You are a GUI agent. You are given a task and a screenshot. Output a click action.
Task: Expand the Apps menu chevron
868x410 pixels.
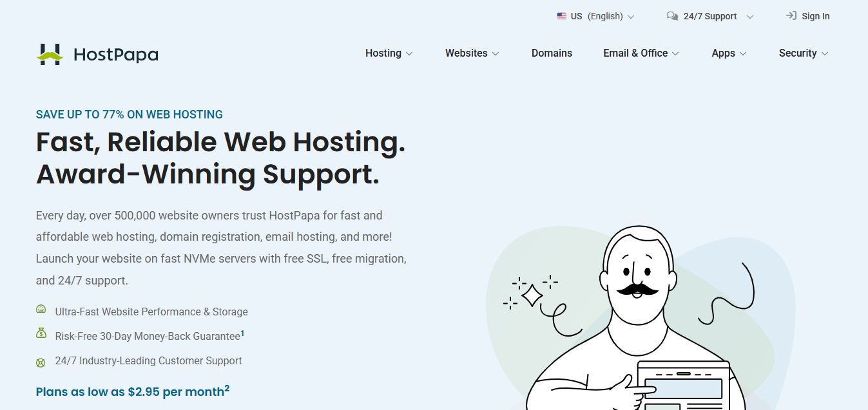click(743, 54)
